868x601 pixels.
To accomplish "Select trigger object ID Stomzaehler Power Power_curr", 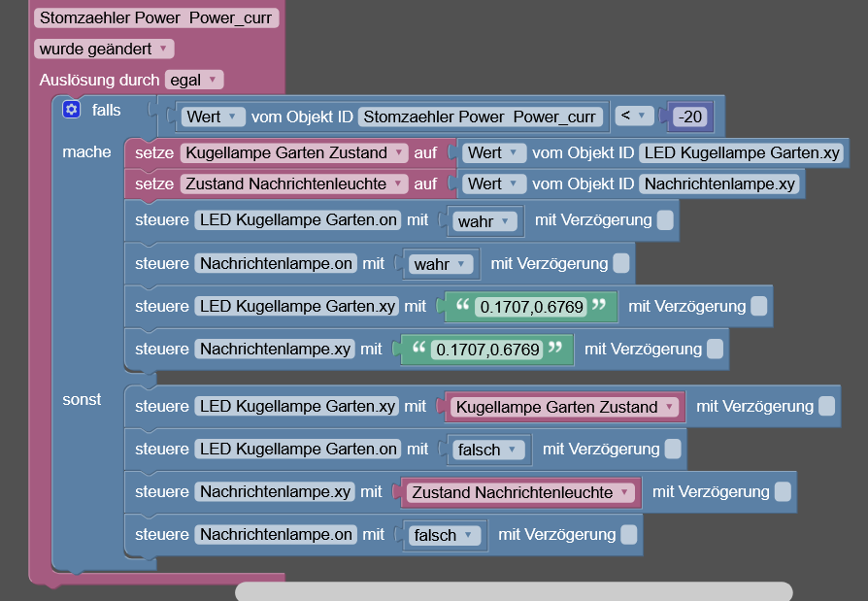I will 156,17.
